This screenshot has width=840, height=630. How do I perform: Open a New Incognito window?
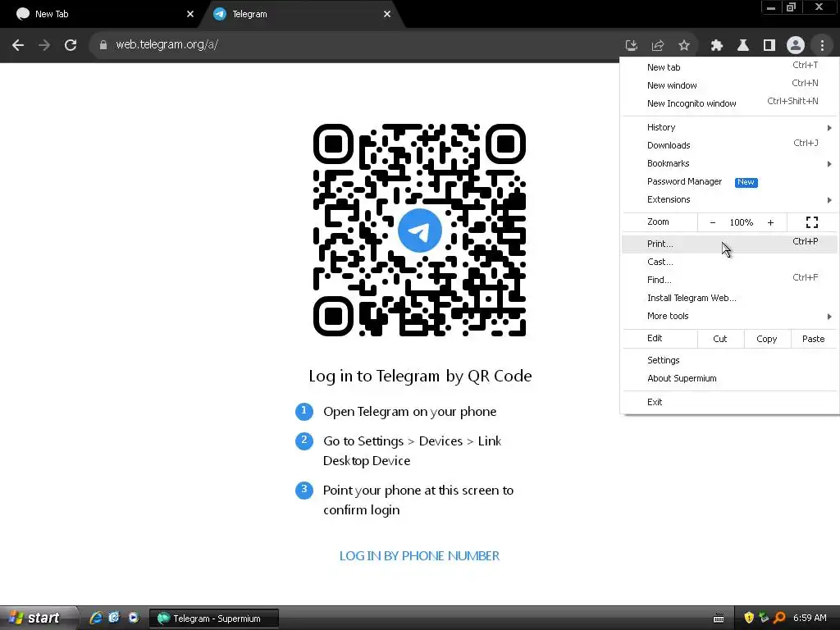[729, 103]
